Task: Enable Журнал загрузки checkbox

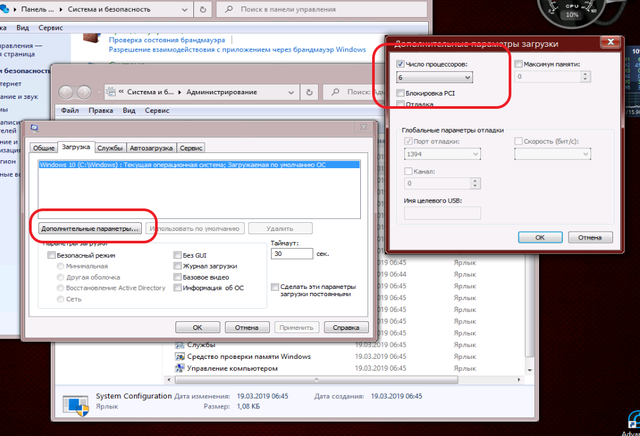Action: [177, 266]
